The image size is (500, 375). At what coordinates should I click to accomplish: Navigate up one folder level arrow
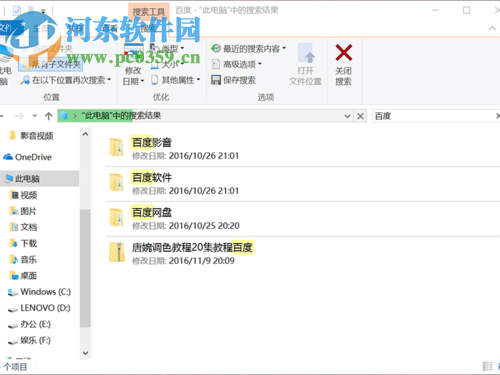point(49,116)
